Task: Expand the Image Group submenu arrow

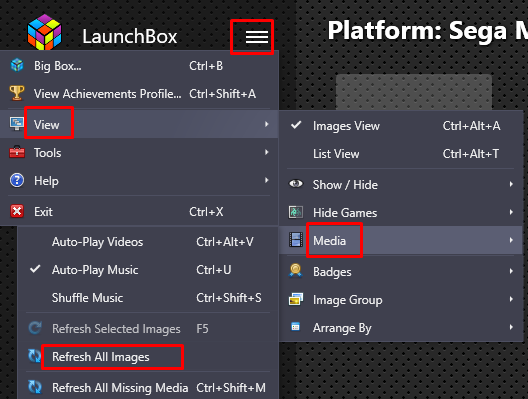Action: 511,299
